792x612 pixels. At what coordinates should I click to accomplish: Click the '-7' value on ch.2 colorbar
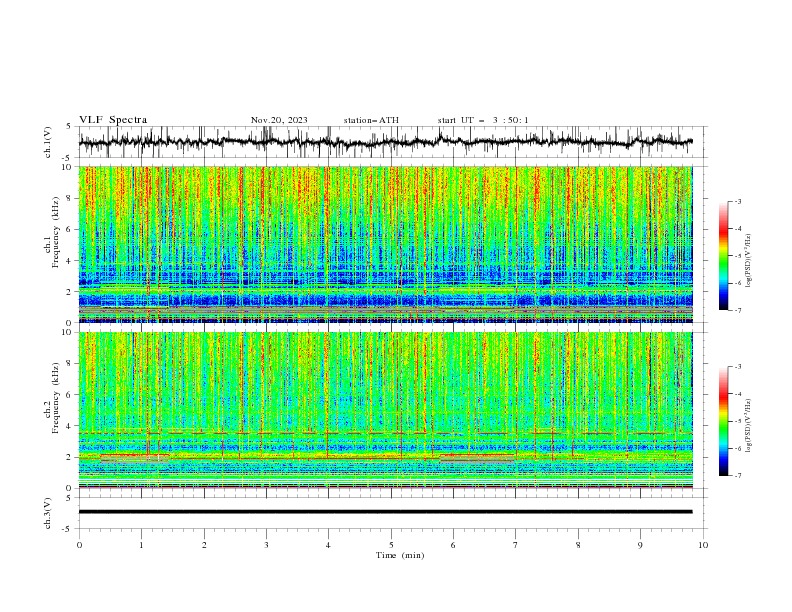737,475
